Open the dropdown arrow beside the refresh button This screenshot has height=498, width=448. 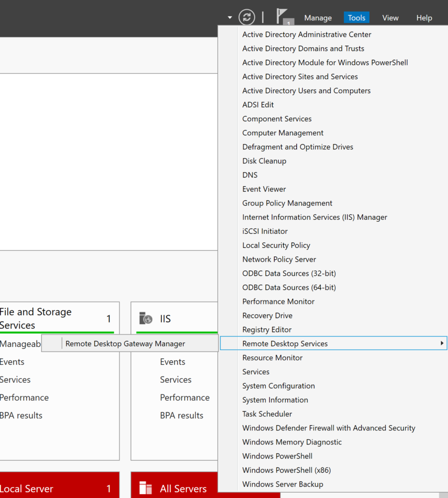coord(229,17)
